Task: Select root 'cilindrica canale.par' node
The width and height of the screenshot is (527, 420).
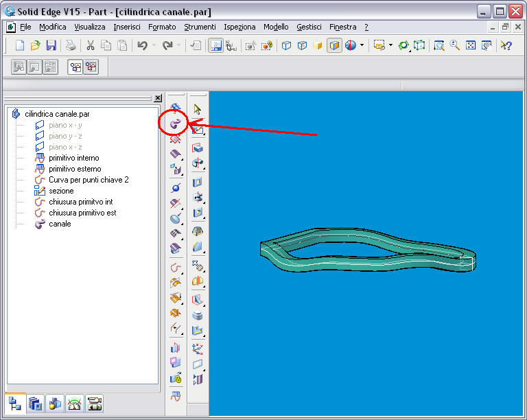Action: [x=57, y=114]
